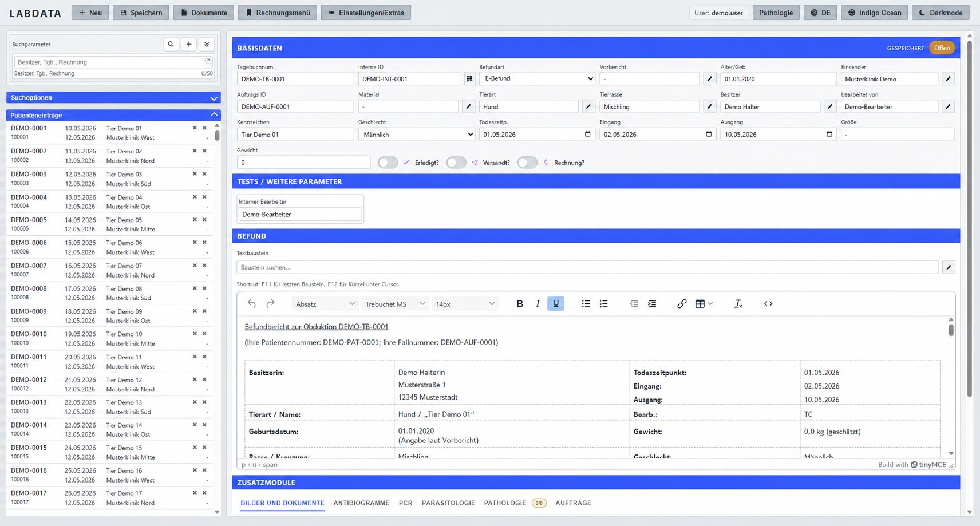Select patient entry DEMO-0005
The image size is (980, 526).
click(109, 224)
